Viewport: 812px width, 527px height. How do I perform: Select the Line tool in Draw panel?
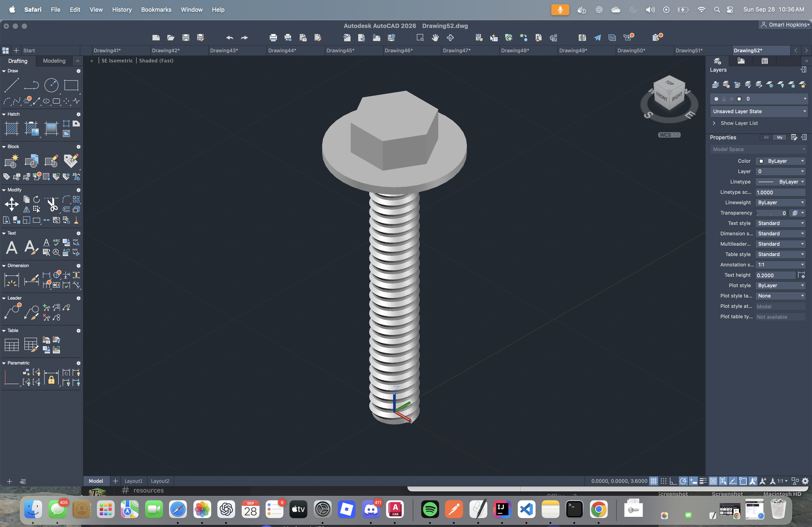click(x=11, y=85)
